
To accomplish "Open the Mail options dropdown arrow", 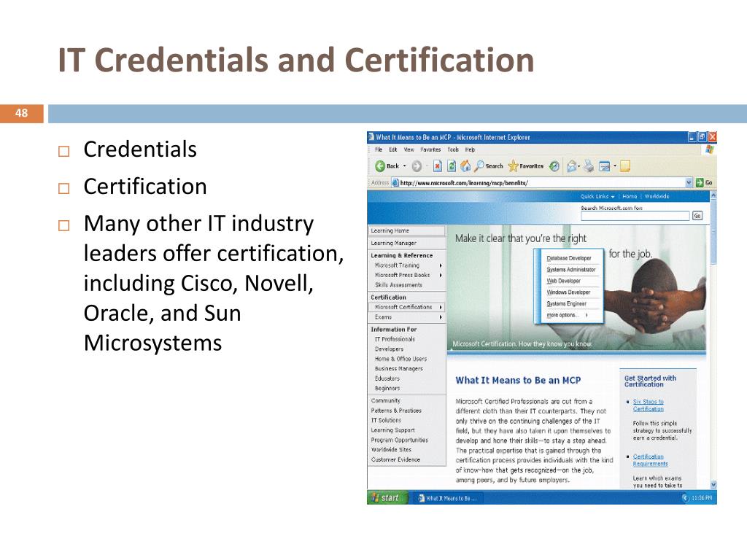I will point(578,166).
